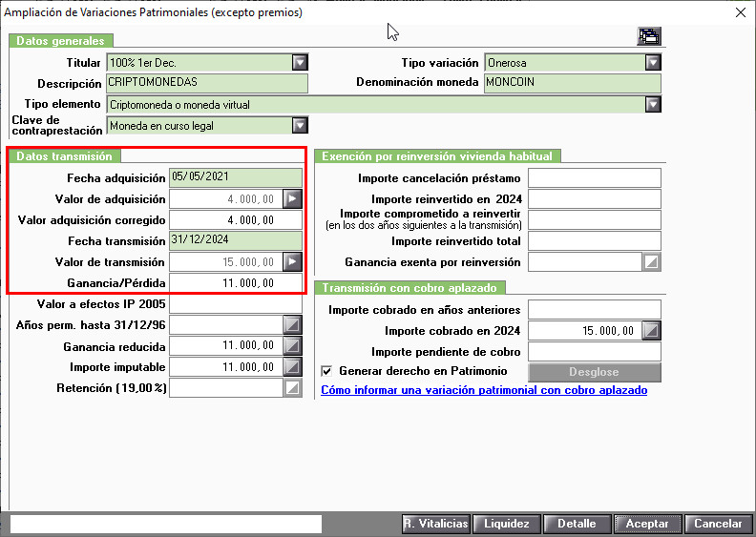Click the Transmisión con cobro aplazado header
This screenshot has width=756, height=537.
409,287
